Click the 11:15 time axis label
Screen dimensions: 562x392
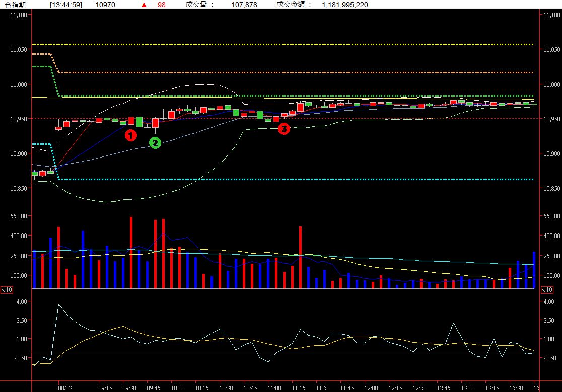click(299, 388)
